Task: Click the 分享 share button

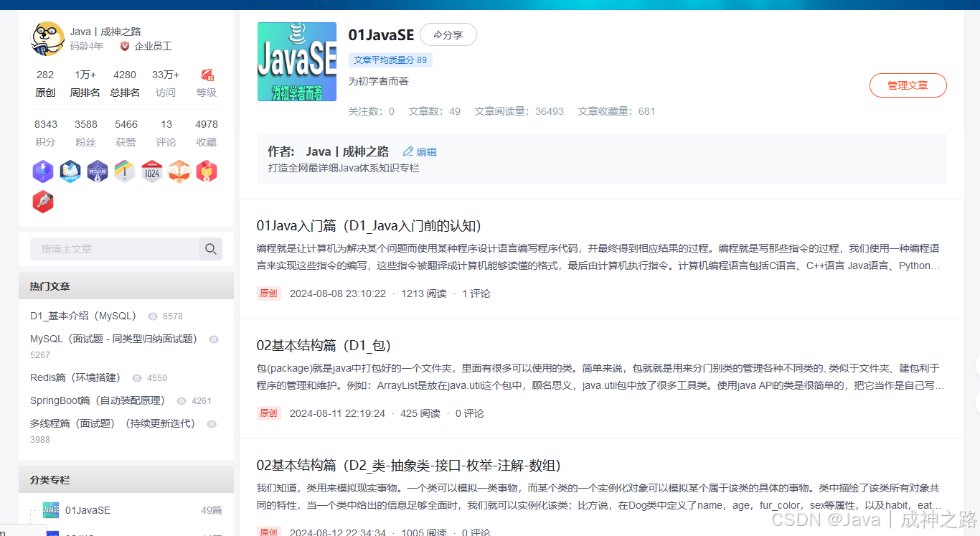Action: pos(448,34)
